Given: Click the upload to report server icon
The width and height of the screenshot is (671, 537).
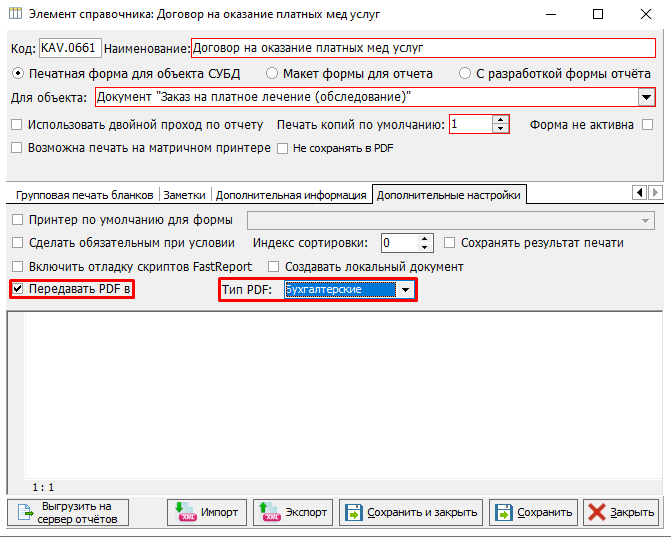Looking at the screenshot, I should [26, 512].
